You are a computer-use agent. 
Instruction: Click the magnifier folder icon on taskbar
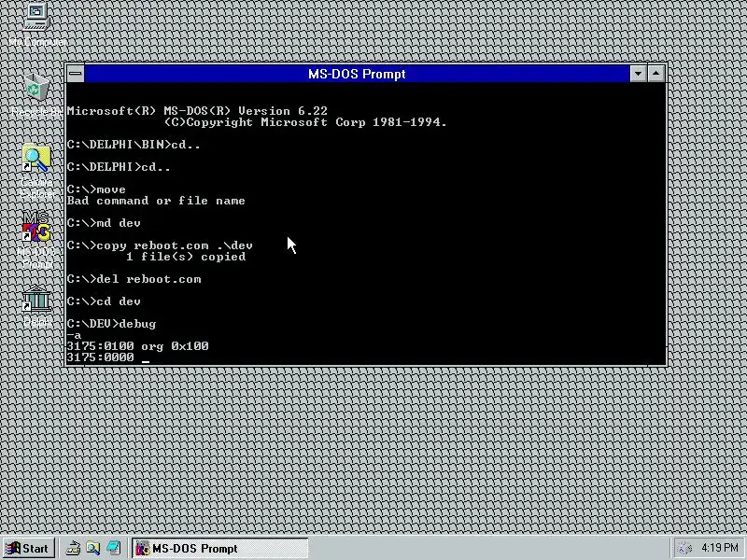93,548
